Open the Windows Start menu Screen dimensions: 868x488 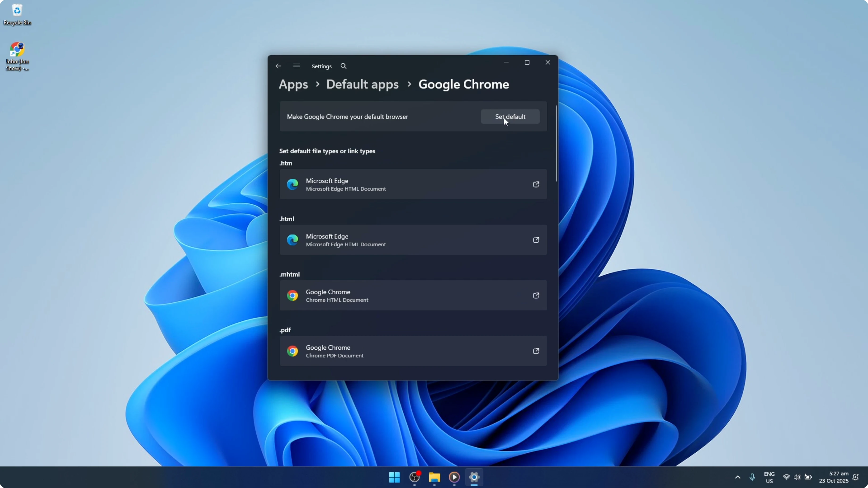394,477
